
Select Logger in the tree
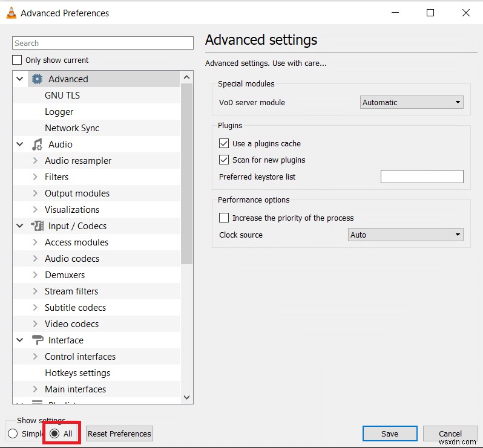pos(59,112)
